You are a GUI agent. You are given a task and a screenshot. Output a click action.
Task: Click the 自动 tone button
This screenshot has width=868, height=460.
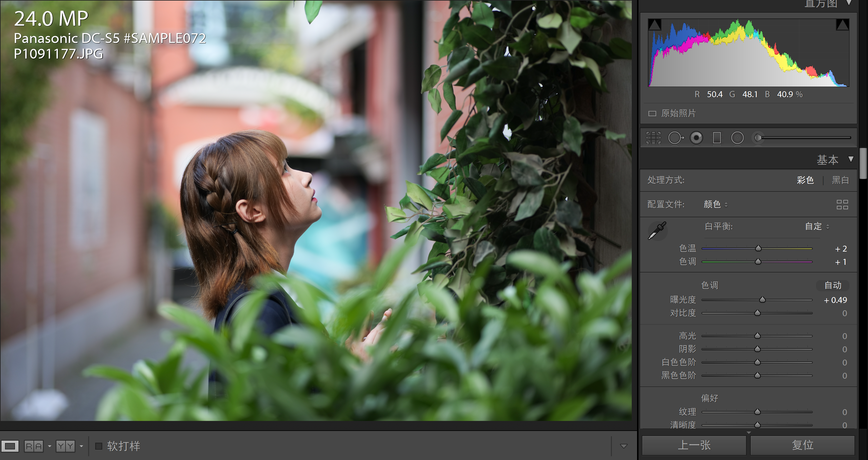[x=833, y=285]
